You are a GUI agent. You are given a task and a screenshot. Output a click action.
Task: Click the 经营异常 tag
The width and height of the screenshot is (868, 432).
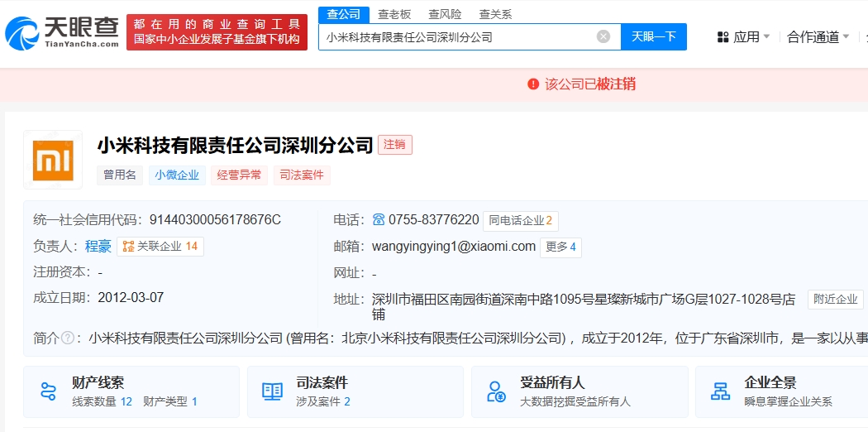(239, 175)
